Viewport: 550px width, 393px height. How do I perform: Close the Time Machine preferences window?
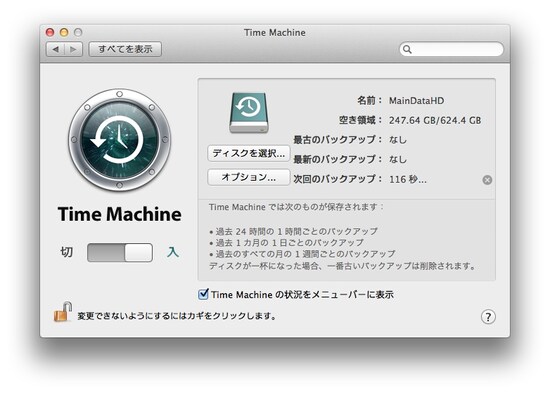50,33
